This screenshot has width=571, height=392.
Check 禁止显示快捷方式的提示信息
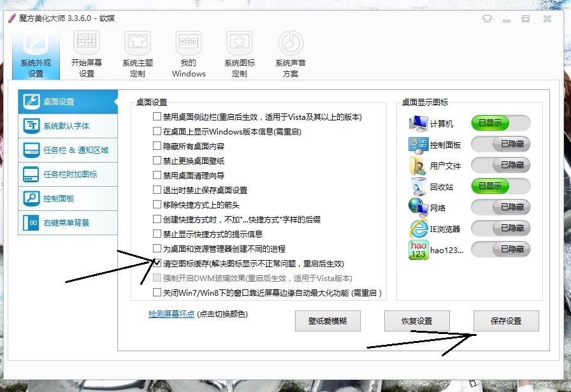click(x=157, y=233)
